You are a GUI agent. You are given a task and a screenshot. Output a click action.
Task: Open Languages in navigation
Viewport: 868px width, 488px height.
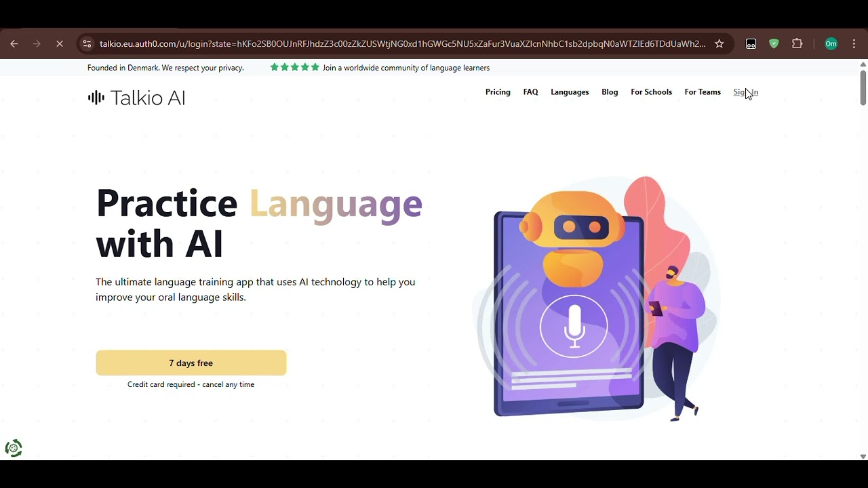[570, 92]
